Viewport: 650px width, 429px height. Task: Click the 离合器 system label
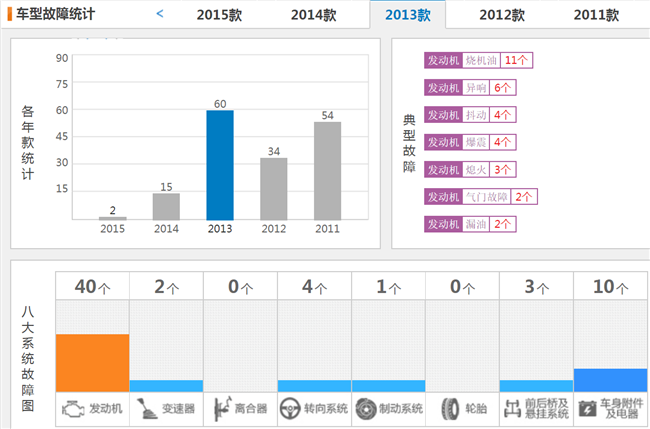coord(251,409)
